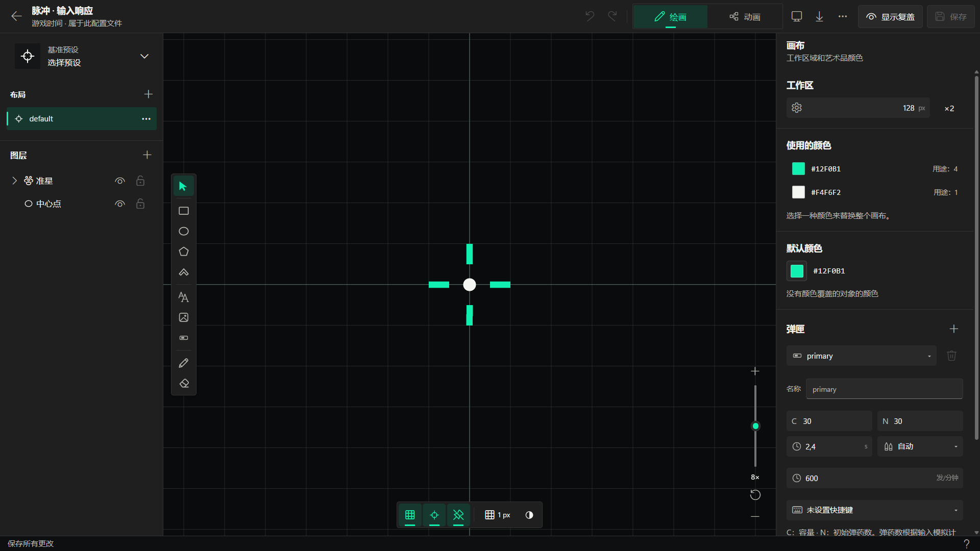Add a new layer with plus icon
Screen dimensions: 980x551
[147, 155]
